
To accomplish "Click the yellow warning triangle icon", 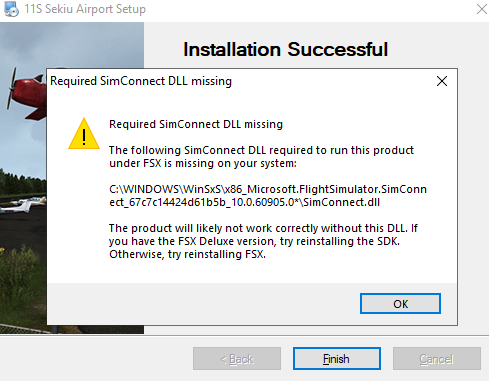I will [x=84, y=134].
